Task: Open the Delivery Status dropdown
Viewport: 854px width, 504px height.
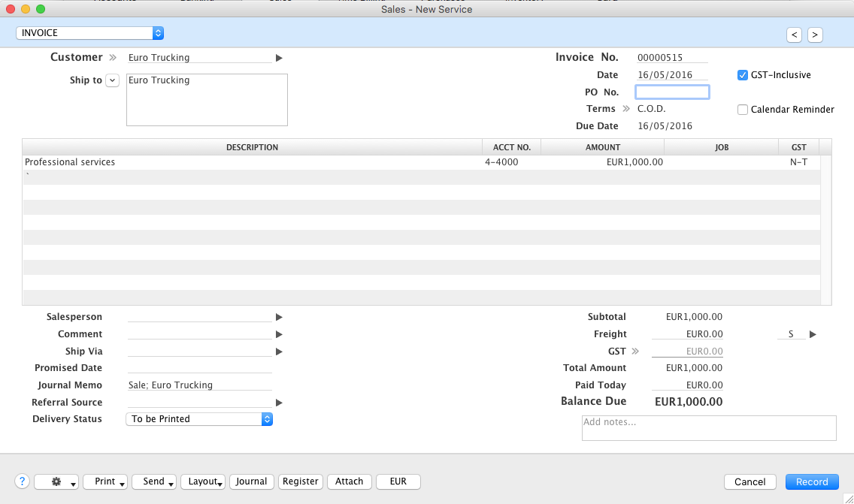Action: (198, 419)
